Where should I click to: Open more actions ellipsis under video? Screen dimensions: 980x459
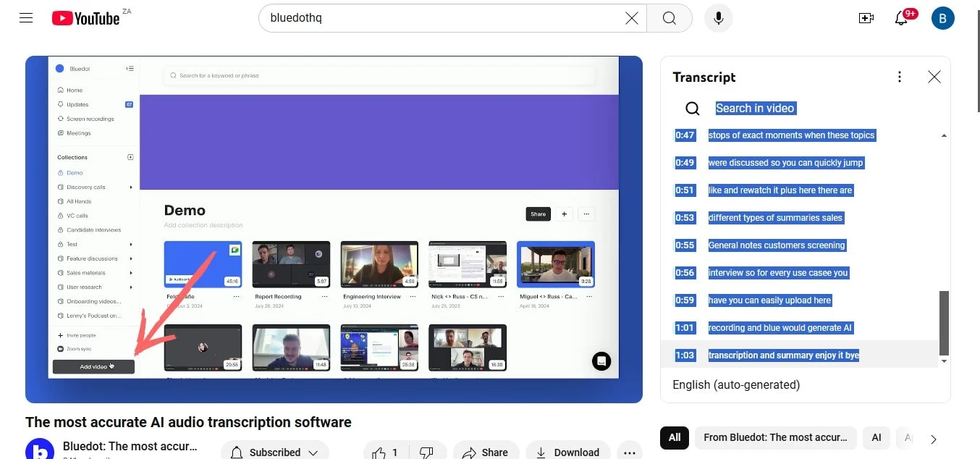coord(630,452)
